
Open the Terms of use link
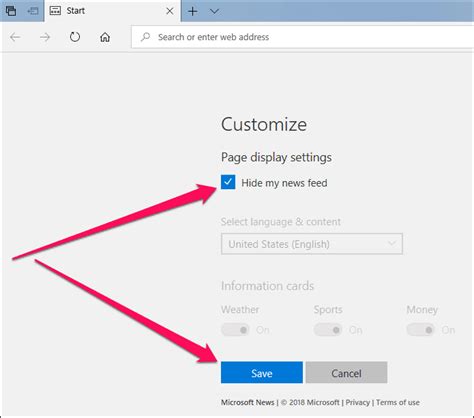pos(398,403)
